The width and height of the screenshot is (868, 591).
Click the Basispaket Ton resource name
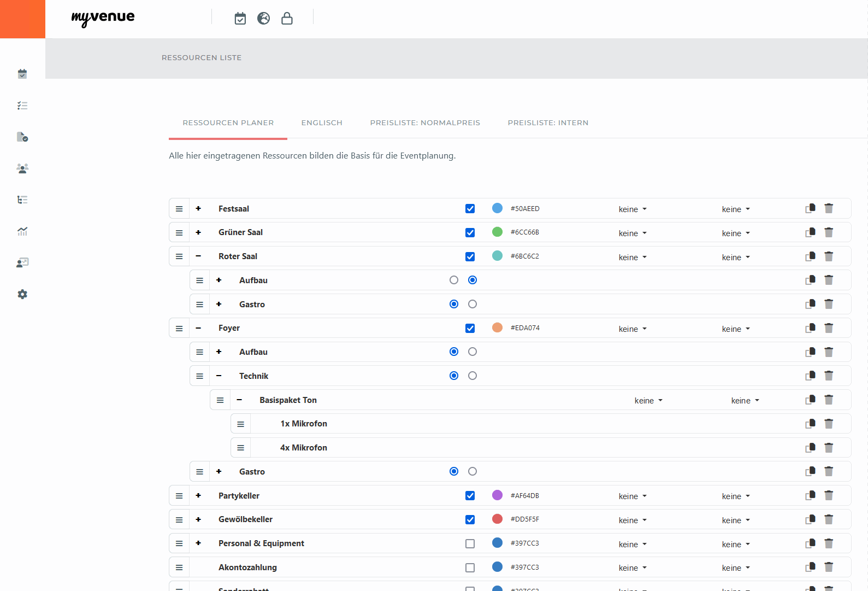click(288, 400)
